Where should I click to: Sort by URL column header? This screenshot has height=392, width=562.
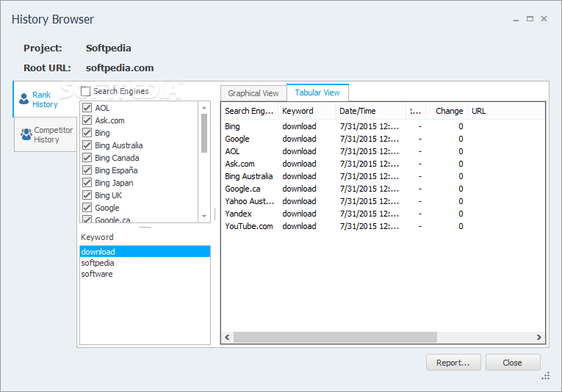coord(506,111)
